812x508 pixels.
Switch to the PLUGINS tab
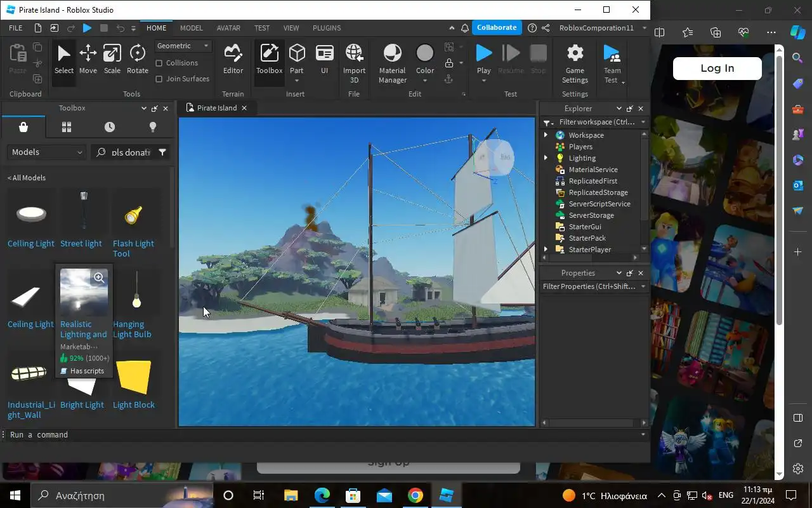(327, 28)
